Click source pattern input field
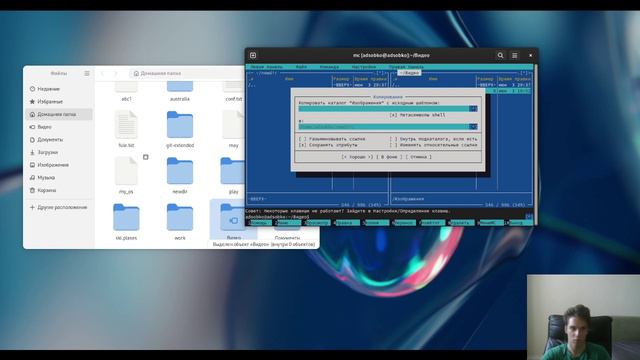 point(384,109)
